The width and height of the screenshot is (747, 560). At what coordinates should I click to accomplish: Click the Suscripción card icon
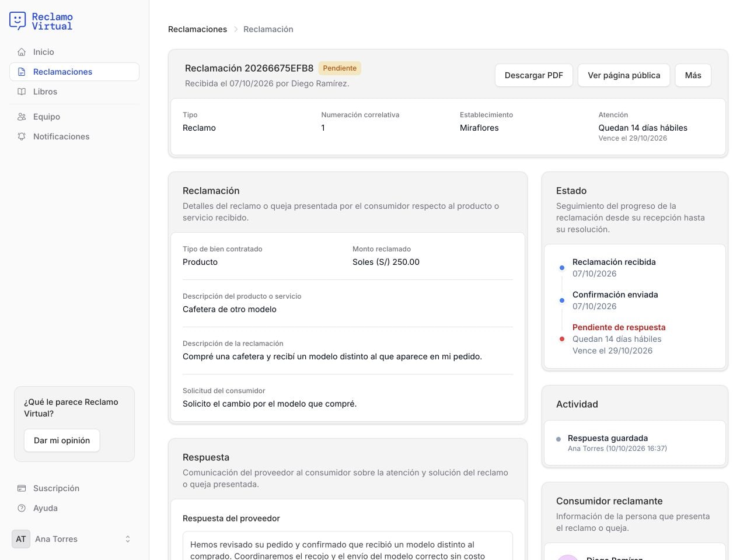[x=22, y=488]
